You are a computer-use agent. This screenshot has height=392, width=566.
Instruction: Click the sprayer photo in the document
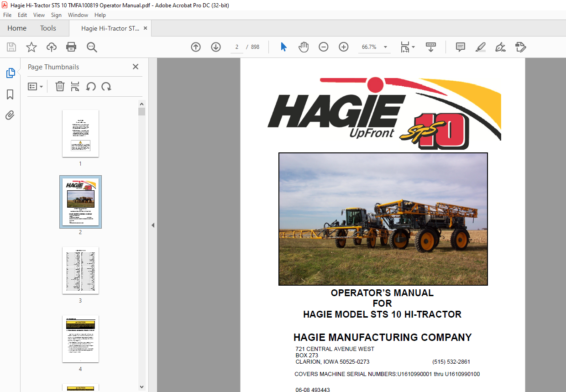pyautogui.click(x=383, y=219)
